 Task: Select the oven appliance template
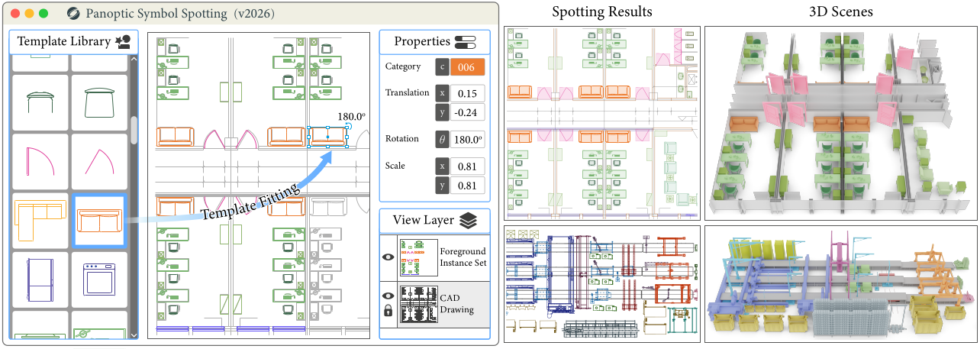click(98, 279)
